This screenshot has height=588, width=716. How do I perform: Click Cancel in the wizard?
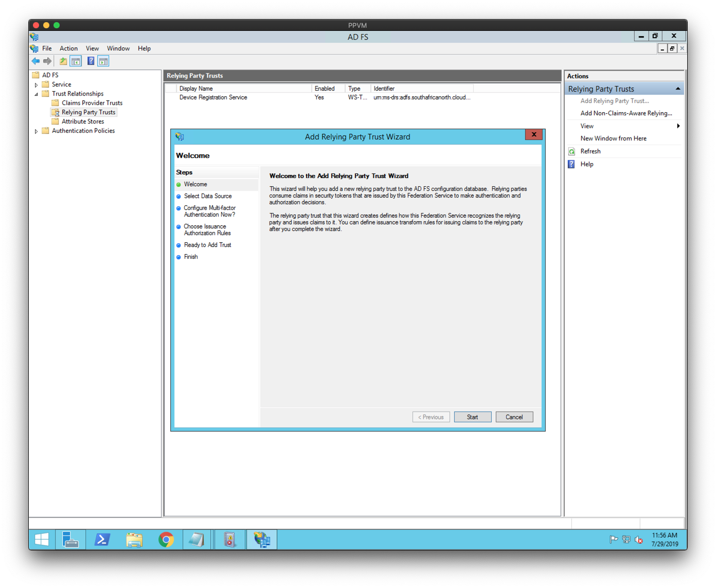514,417
